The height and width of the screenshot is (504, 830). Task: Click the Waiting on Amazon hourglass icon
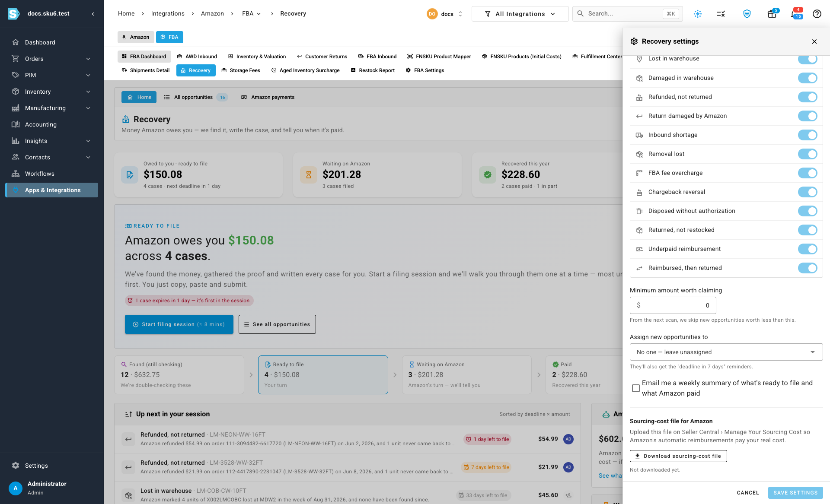309,175
